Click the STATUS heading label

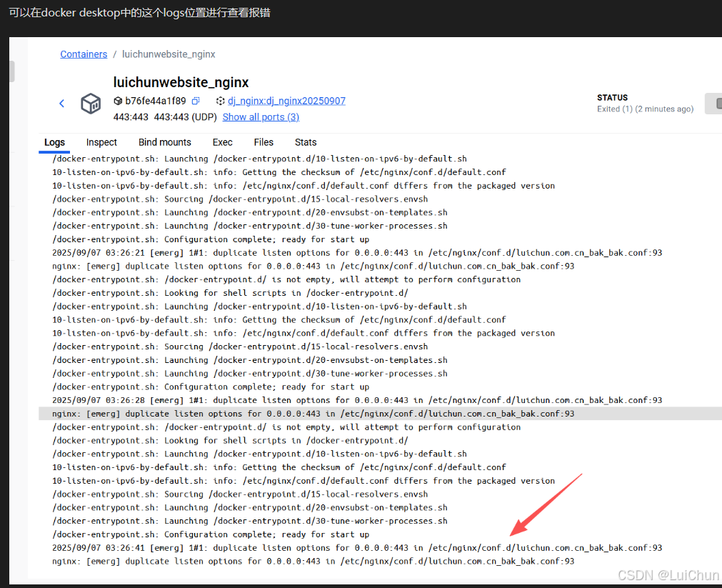pyautogui.click(x=613, y=98)
